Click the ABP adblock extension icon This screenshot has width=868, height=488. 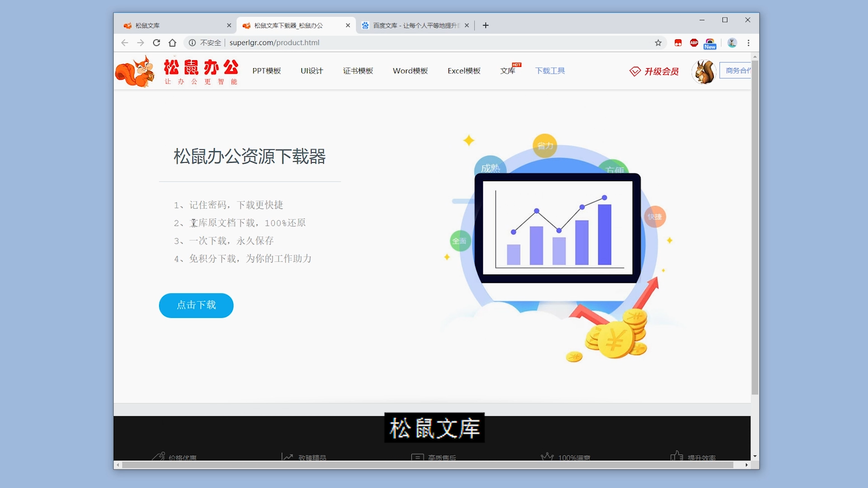(x=694, y=43)
